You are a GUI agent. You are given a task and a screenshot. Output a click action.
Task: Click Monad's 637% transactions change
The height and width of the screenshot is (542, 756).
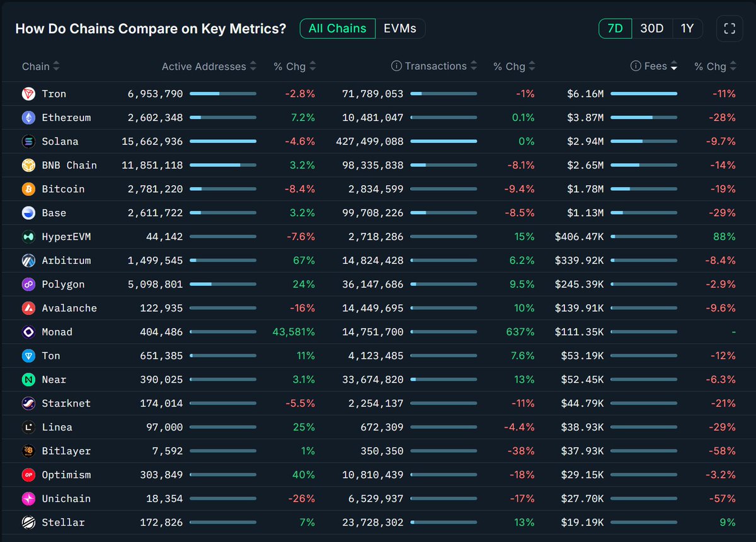522,332
